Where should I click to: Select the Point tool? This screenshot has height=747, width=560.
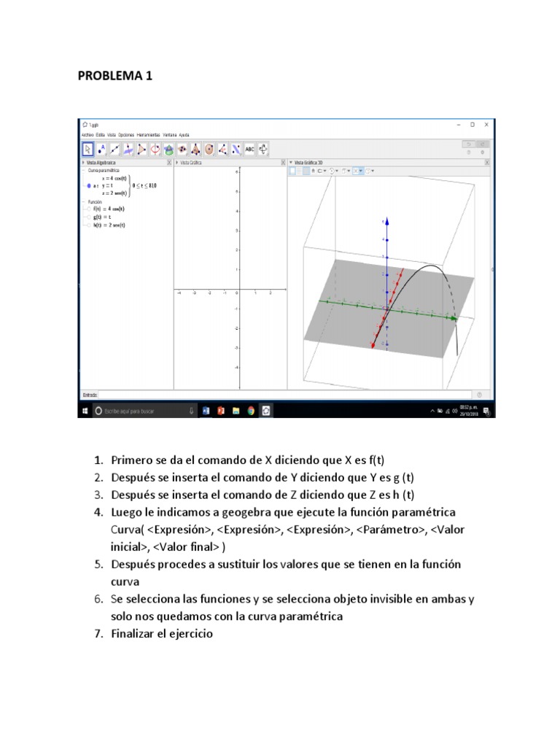[x=101, y=149]
